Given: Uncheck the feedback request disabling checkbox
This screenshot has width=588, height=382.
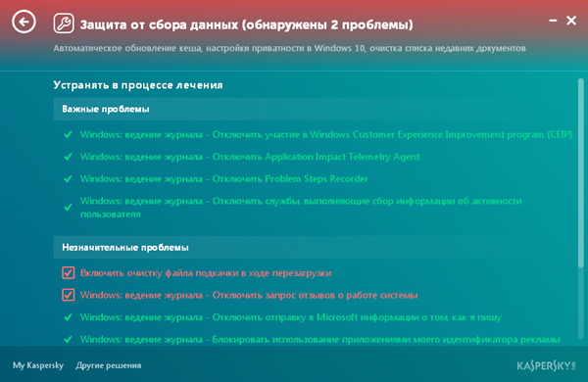Looking at the screenshot, I should [x=69, y=295].
